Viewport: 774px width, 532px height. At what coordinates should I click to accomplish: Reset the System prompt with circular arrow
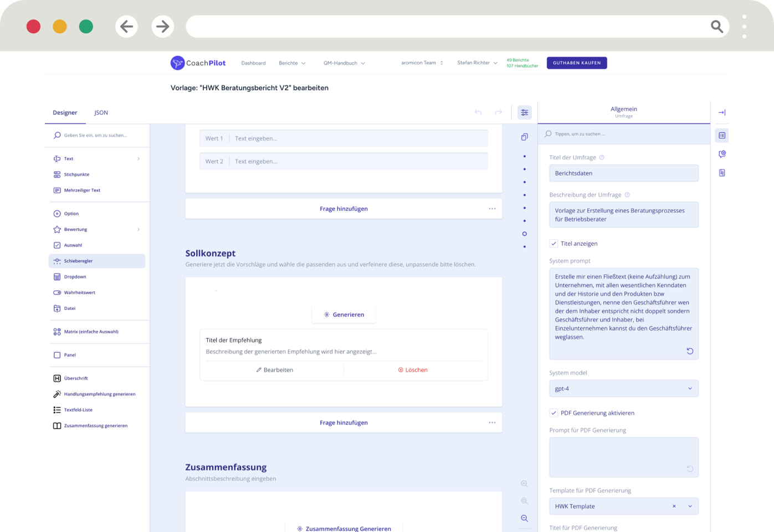[x=690, y=351]
